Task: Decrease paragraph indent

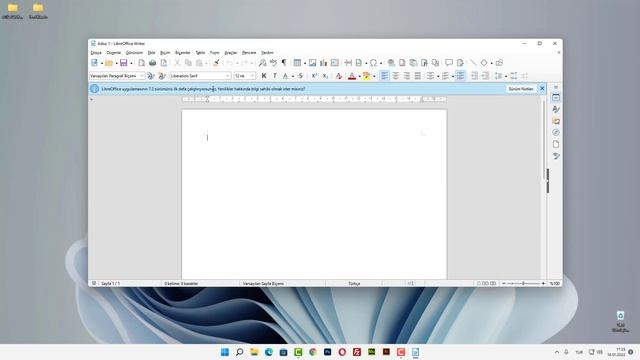Action: point(485,76)
